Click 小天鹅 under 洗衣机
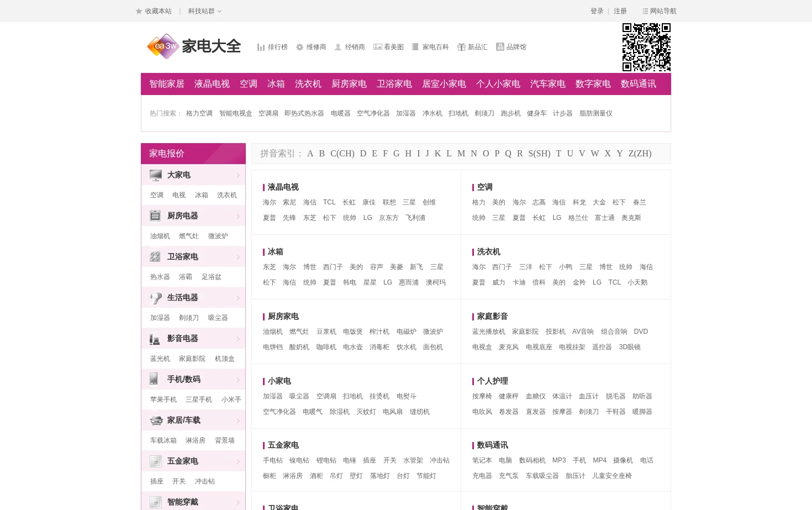 (x=637, y=282)
